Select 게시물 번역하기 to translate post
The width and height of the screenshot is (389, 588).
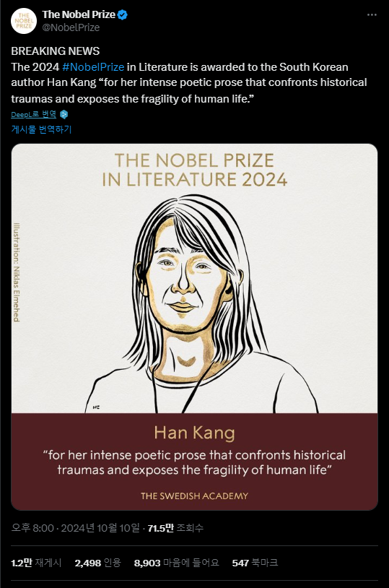click(x=41, y=129)
